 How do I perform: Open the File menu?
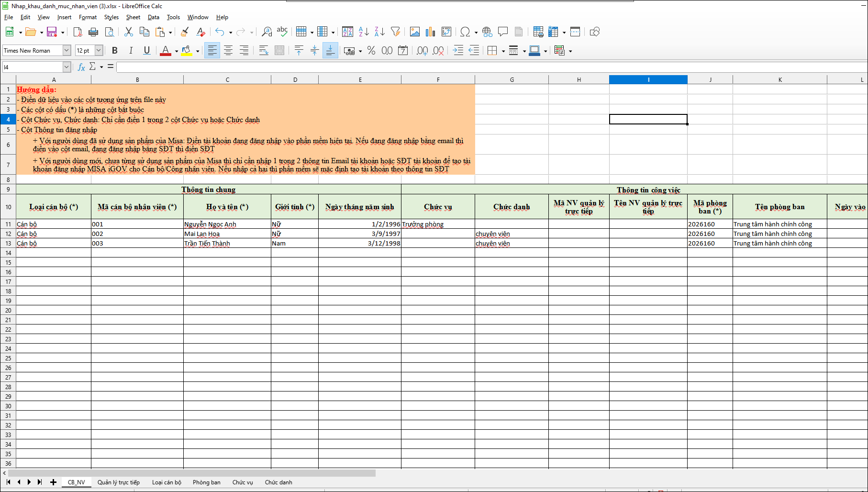9,17
